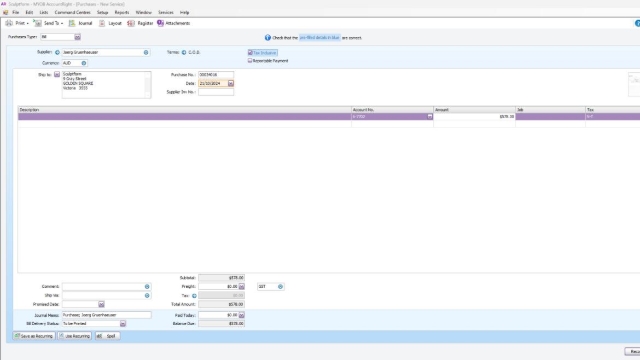Open the Setup menu
The height and width of the screenshot is (360, 640).
102,13
